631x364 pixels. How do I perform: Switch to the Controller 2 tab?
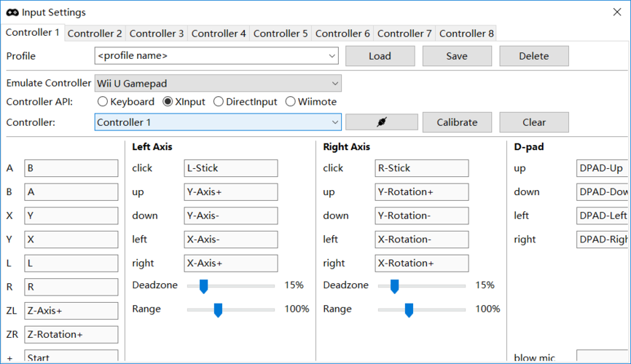95,33
